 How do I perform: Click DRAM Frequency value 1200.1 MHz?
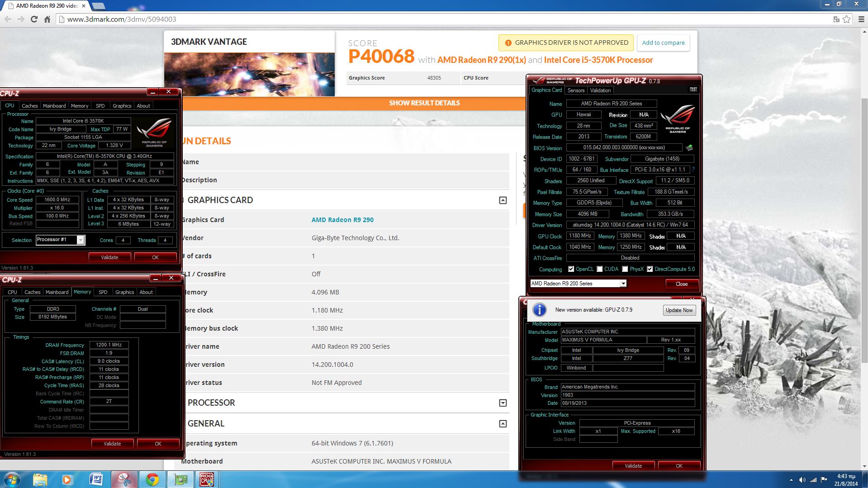point(109,345)
